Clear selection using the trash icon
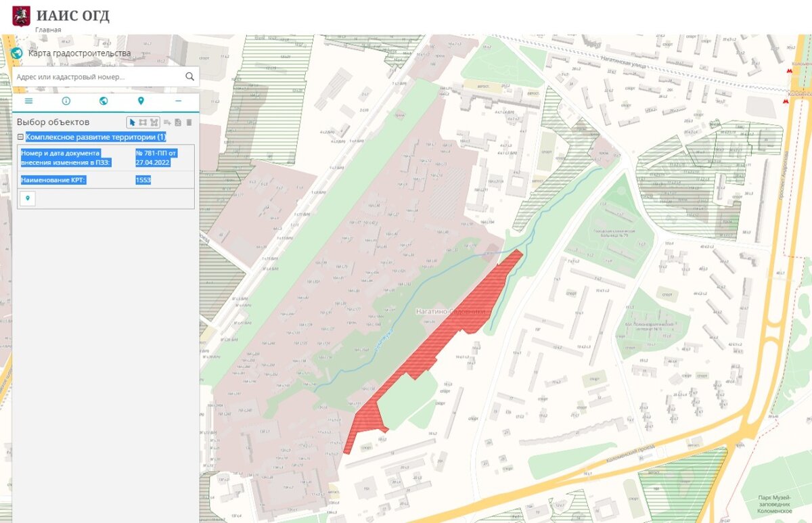 click(x=189, y=122)
